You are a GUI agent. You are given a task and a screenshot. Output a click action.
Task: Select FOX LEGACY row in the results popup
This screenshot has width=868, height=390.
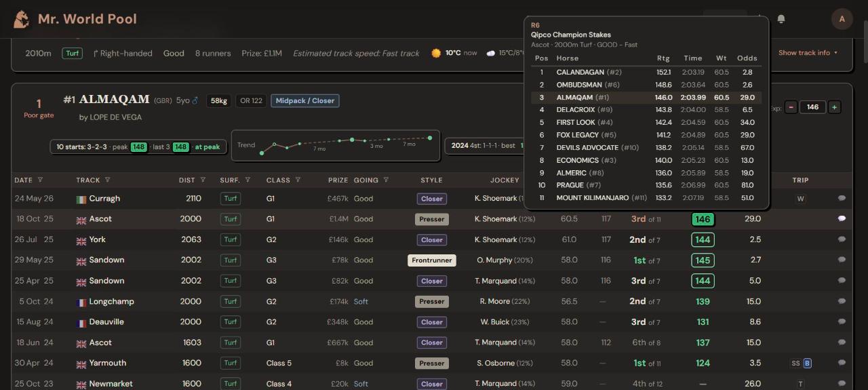pos(646,135)
